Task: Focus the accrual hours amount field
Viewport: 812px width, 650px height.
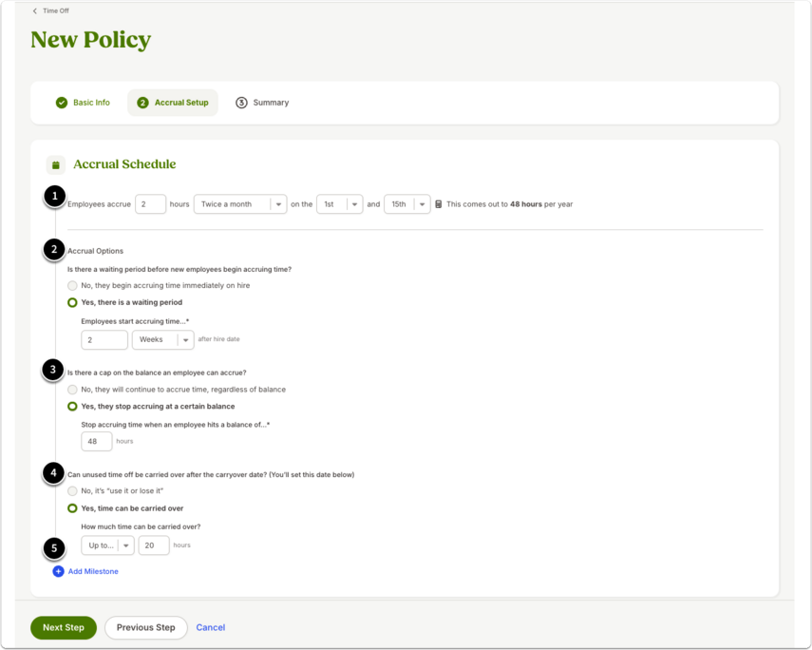Action: (151, 204)
